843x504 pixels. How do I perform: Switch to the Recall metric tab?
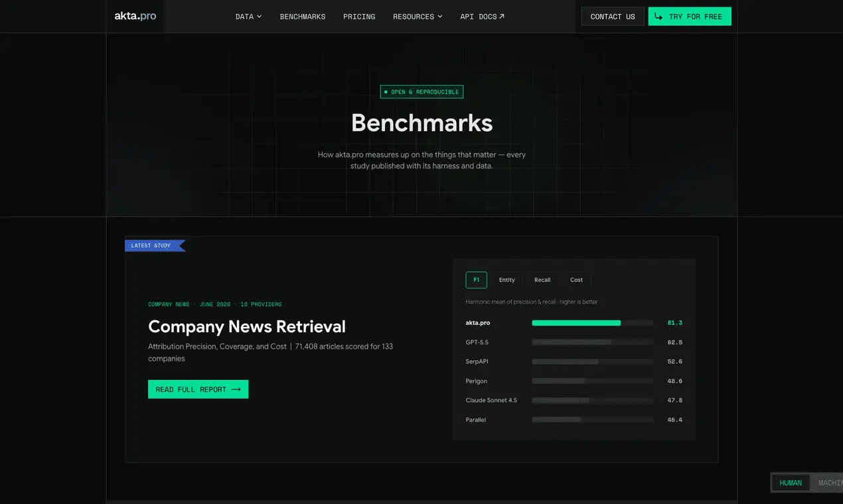(x=542, y=280)
